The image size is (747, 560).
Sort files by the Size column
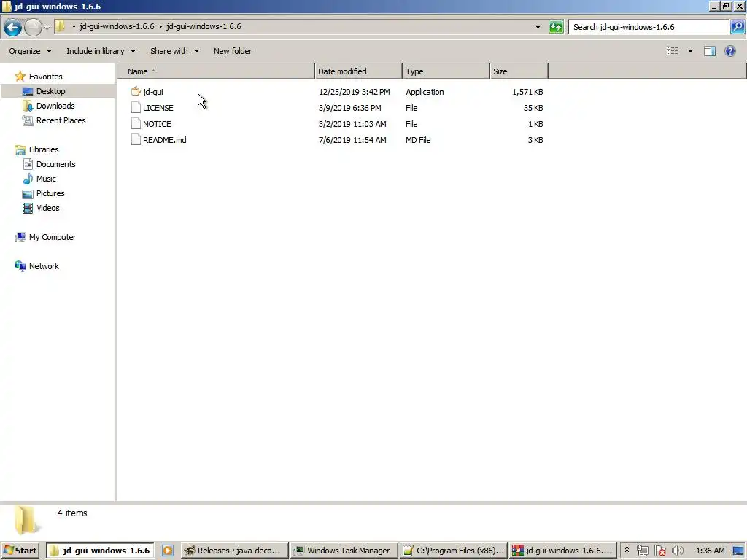pyautogui.click(x=519, y=71)
